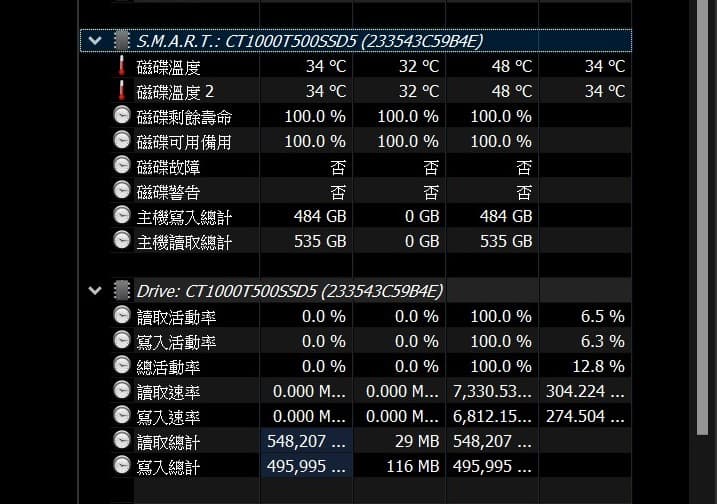
Task: Click clock icon for 寫入速率
Action: pos(122,415)
